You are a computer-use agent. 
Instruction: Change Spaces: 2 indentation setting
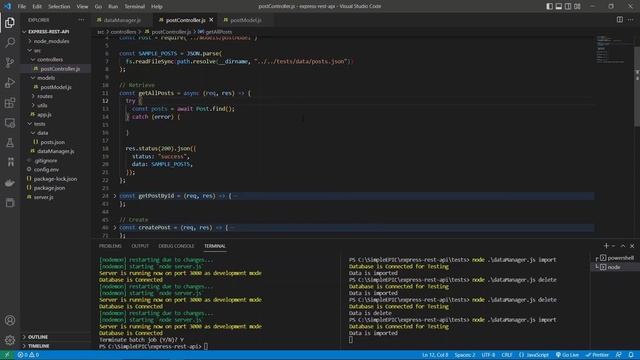(465, 355)
